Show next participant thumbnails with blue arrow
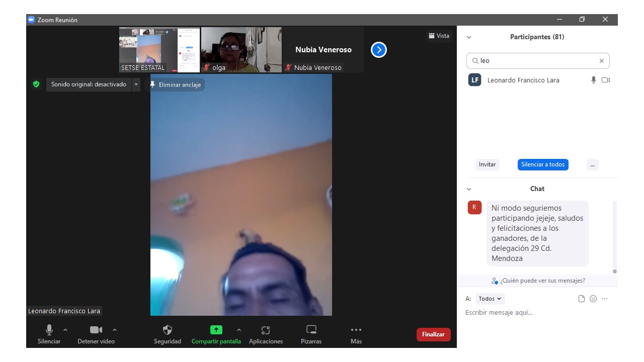644x362 pixels. [x=379, y=50]
